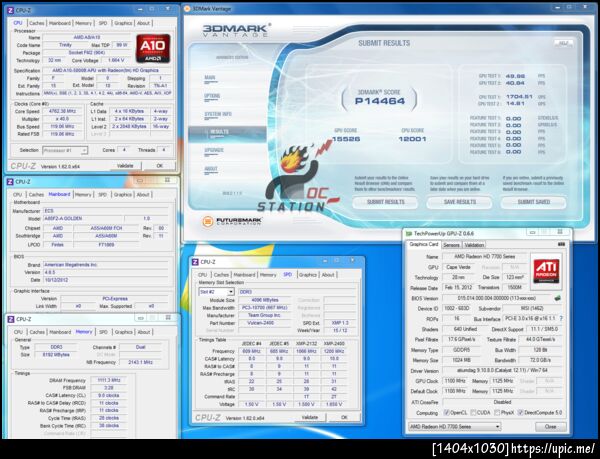Open the Processor #1 selection dropdown
Image resolution: width=600 pixels, height=459 pixels.
65,150
